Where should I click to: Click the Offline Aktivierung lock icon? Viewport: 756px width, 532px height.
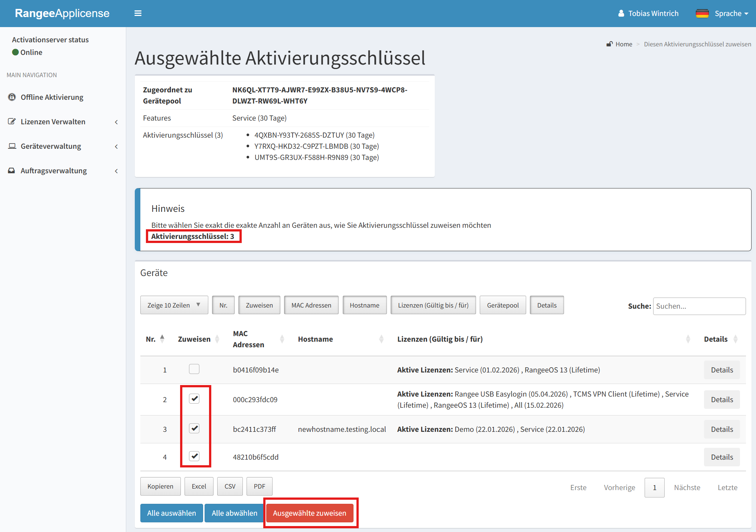[x=12, y=97]
